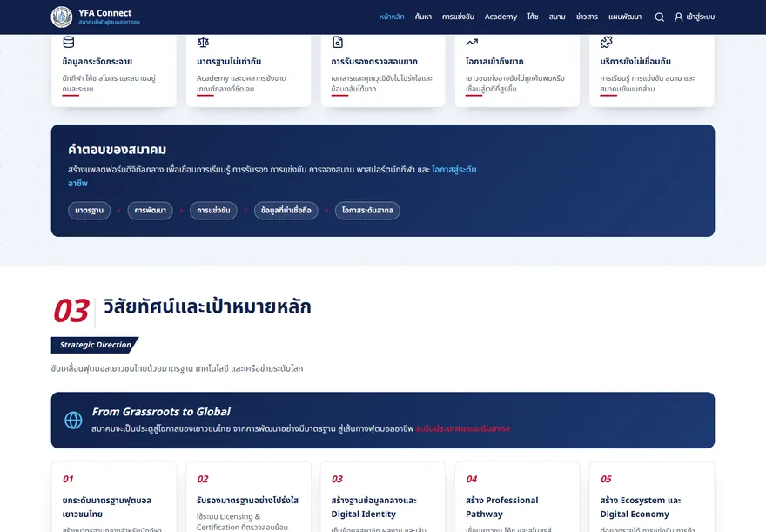Click the เข้าสู่ระบบ login link

[700, 17]
